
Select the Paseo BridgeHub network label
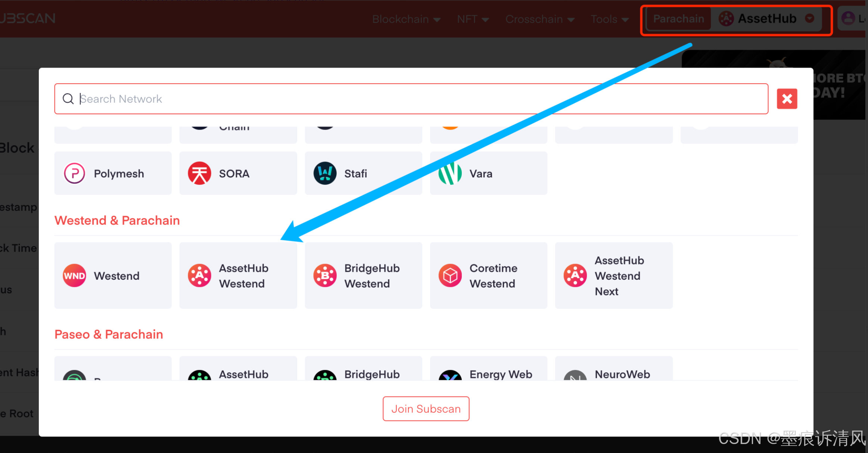pos(372,374)
